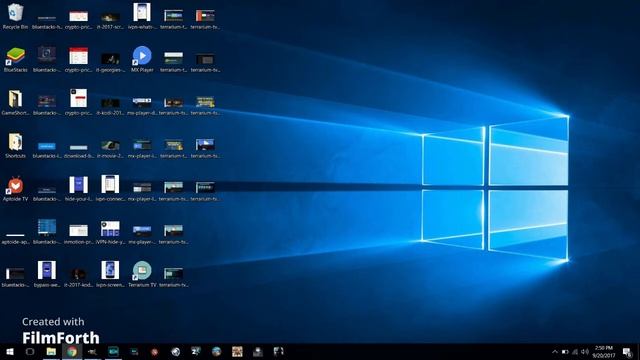Select the it-2017-kod image file
The height and width of the screenshot is (360, 640).
[78, 277]
